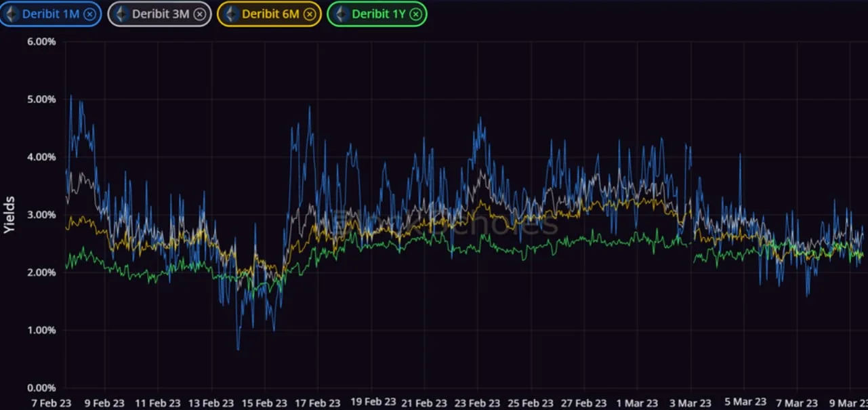Select the Deribit 1M legend label
The width and height of the screenshot is (868, 410).
(x=51, y=14)
